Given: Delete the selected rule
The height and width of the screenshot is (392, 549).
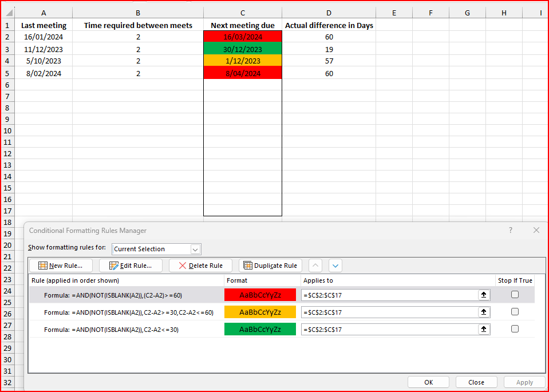Looking at the screenshot, I should point(200,266).
